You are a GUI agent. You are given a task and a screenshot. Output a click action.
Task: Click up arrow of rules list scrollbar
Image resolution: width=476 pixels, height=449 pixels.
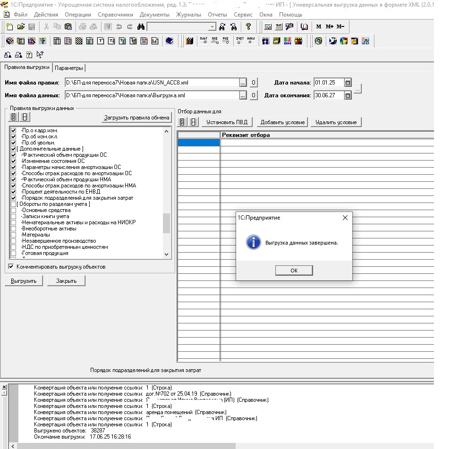point(166,131)
